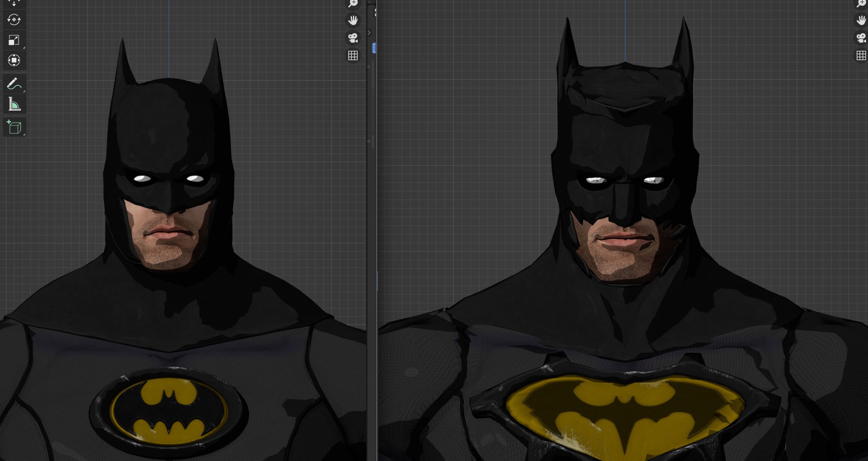Click zoom magnifier in right viewport
The width and height of the screenshot is (868, 461).
tap(861, 4)
